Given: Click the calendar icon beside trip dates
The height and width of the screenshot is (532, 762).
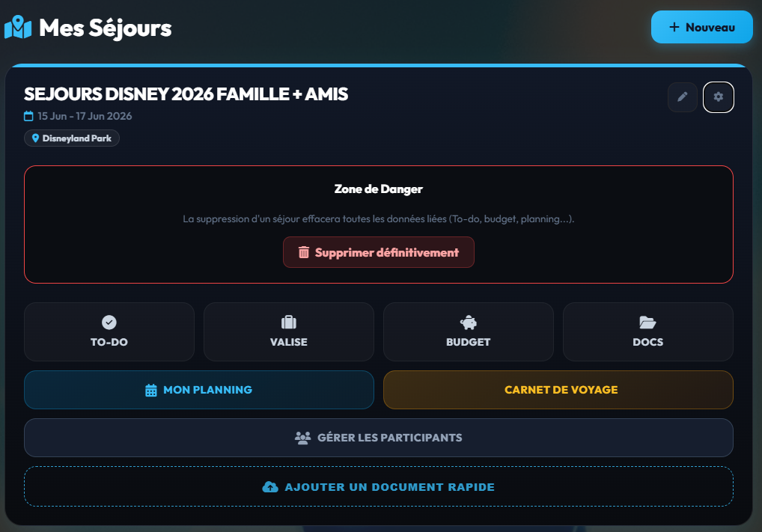Looking at the screenshot, I should coord(29,116).
